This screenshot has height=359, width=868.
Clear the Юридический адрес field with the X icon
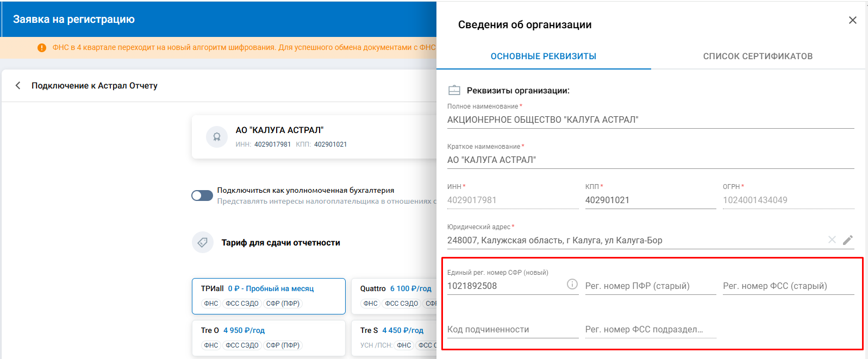832,240
